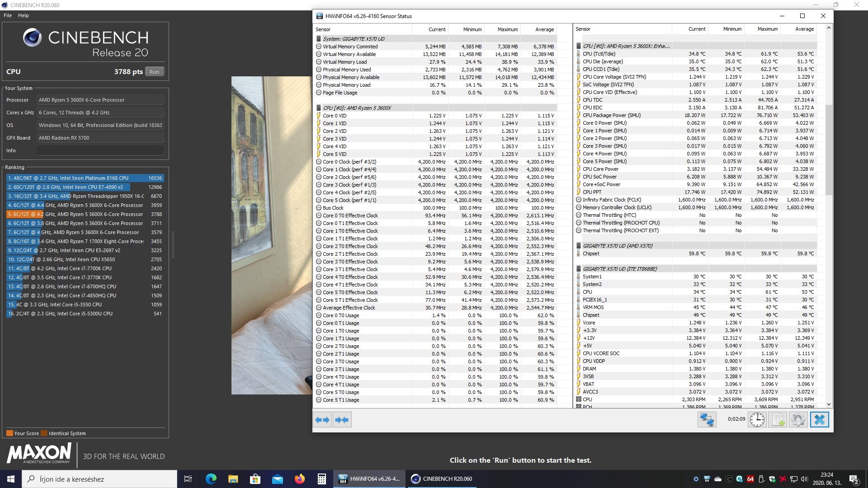
Task: Select the CPU Package Power (SMU) row
Action: pos(696,115)
